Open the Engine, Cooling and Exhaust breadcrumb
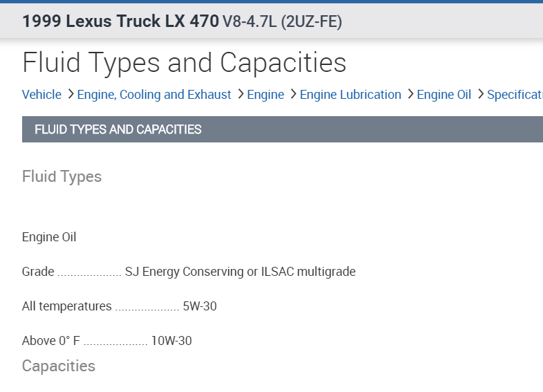The image size is (543, 392). [154, 95]
